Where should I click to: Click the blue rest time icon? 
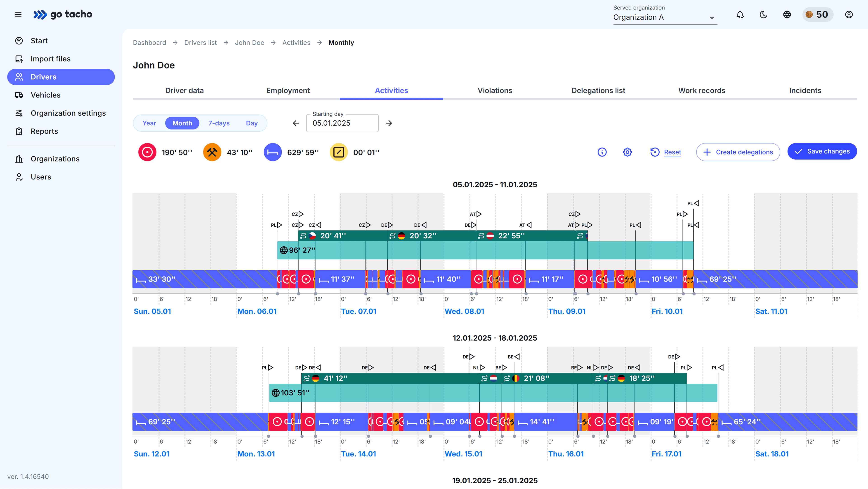point(272,152)
